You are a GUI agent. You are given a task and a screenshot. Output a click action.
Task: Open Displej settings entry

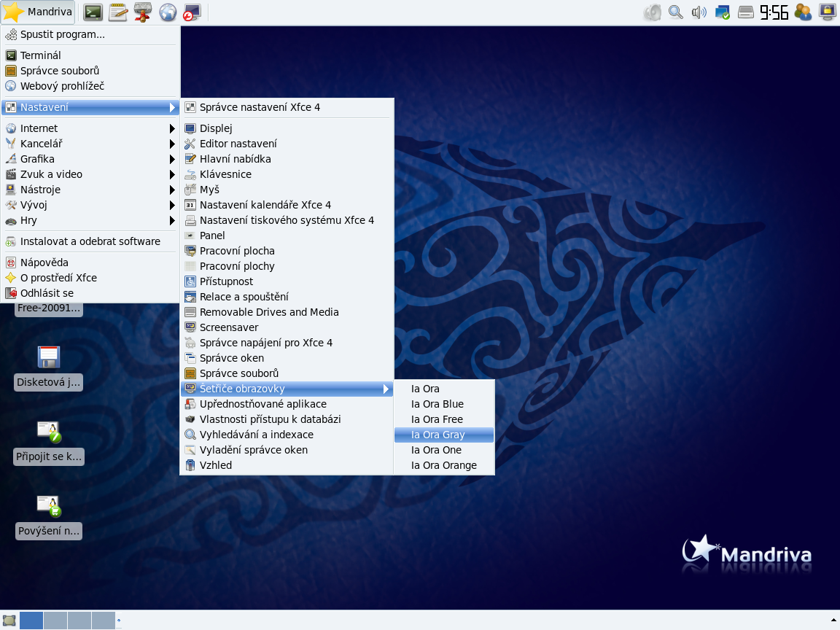coord(287,128)
